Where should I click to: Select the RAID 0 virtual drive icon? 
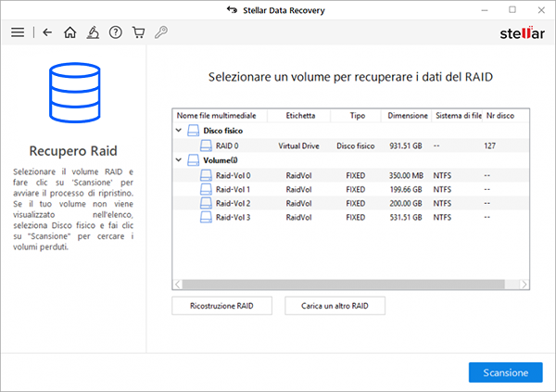206,145
